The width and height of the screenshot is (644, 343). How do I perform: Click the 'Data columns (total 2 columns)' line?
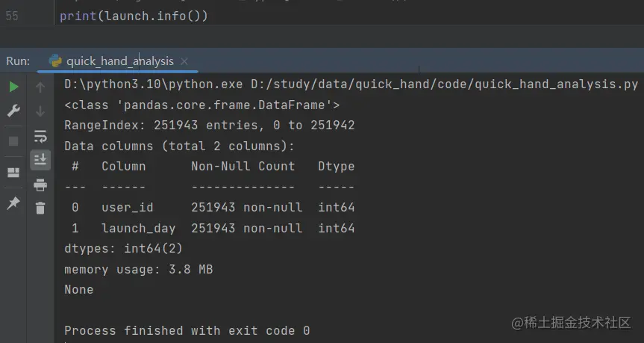point(180,146)
